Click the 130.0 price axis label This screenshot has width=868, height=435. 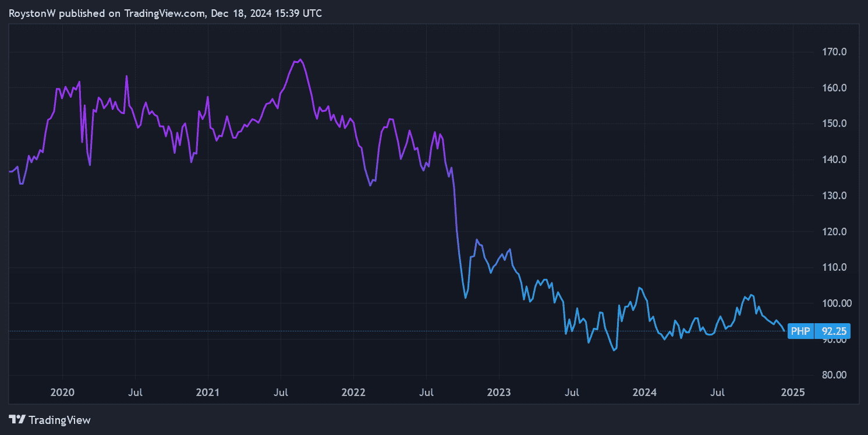[834, 196]
